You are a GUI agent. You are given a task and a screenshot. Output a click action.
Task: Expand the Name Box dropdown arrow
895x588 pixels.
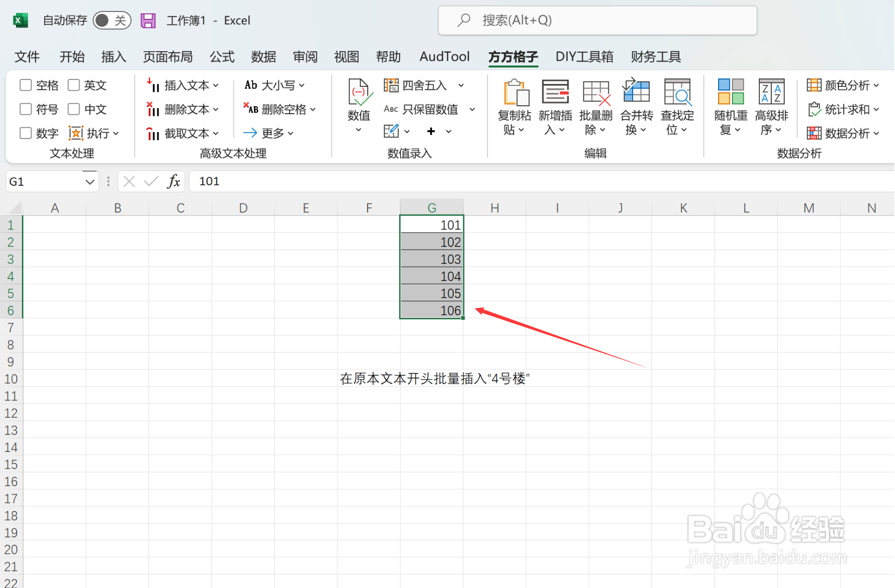[90, 182]
